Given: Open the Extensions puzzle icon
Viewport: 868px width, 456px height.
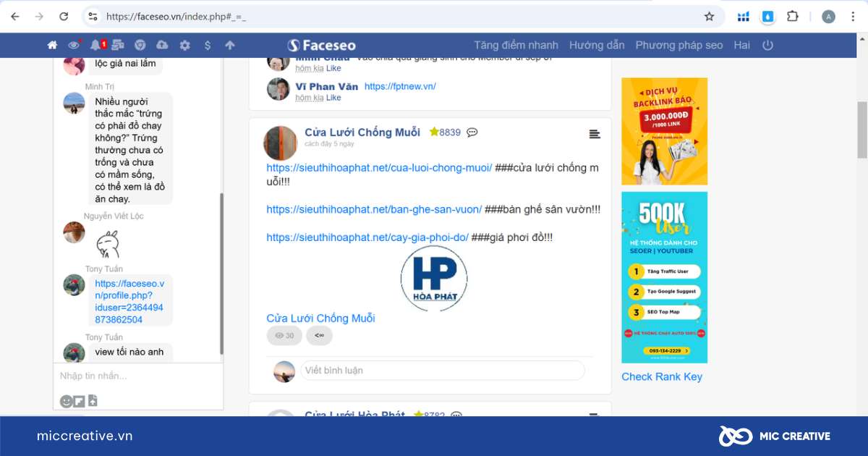Looking at the screenshot, I should tap(792, 16).
